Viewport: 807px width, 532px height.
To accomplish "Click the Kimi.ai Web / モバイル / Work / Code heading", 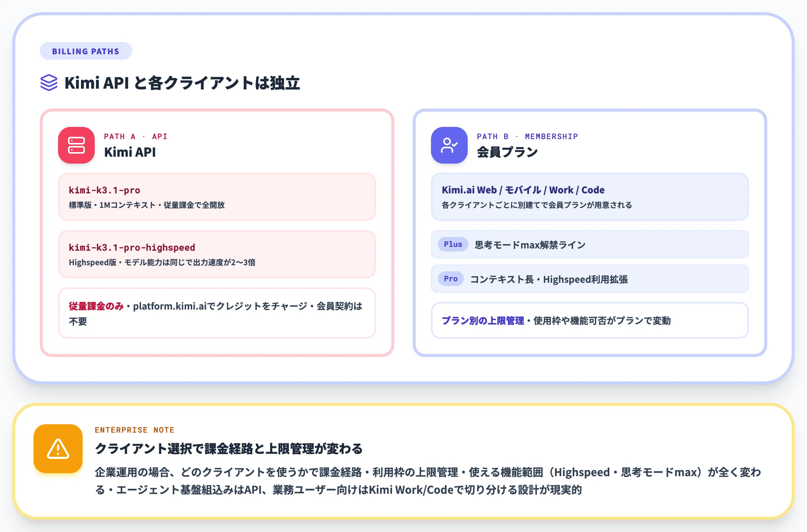I will [x=523, y=190].
